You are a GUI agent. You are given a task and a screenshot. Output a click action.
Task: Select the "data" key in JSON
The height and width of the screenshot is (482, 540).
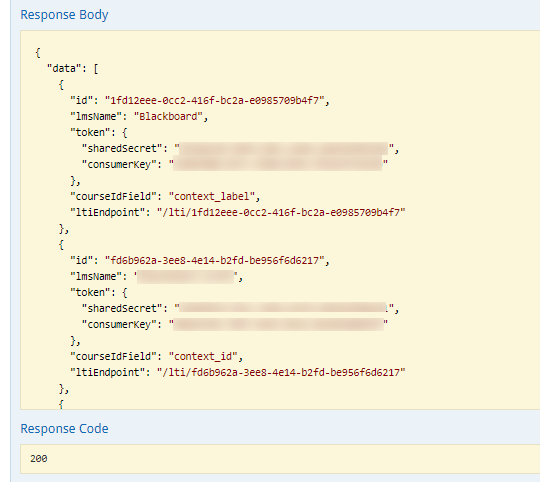pos(64,69)
